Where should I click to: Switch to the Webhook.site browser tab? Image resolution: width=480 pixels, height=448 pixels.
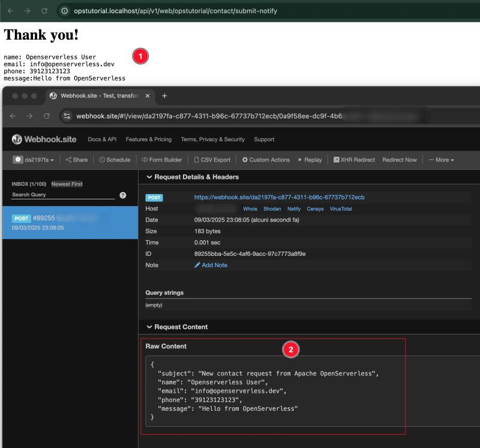coord(99,95)
